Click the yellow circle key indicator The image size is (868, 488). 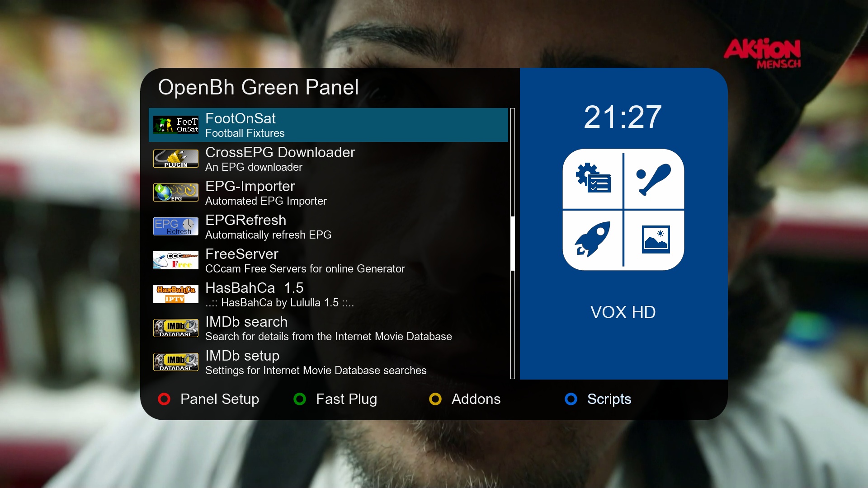(435, 399)
